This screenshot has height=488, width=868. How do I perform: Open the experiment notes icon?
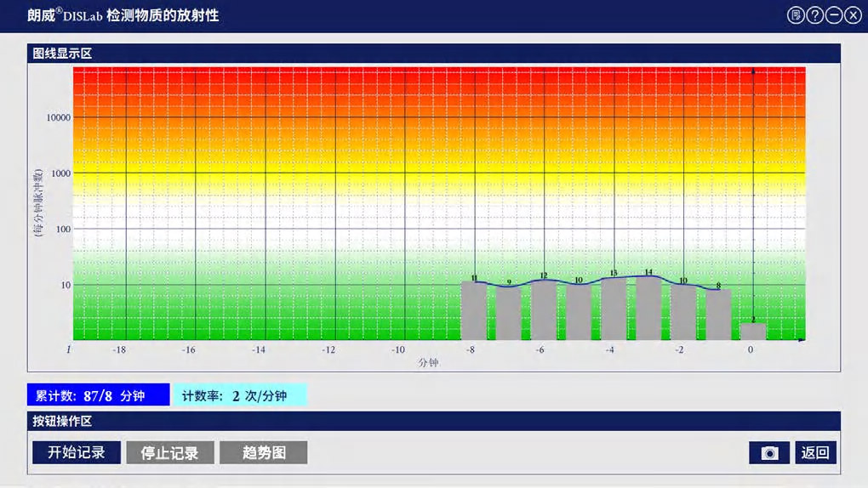pos(796,15)
